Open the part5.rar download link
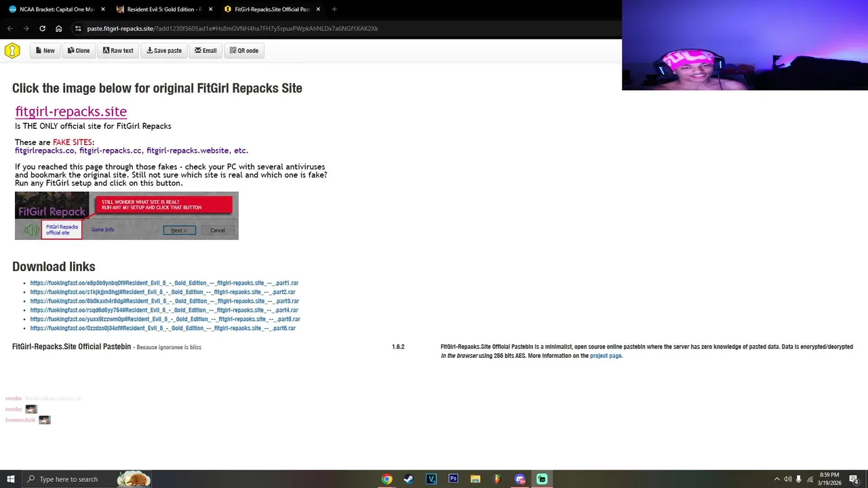The image size is (868, 488). (165, 319)
